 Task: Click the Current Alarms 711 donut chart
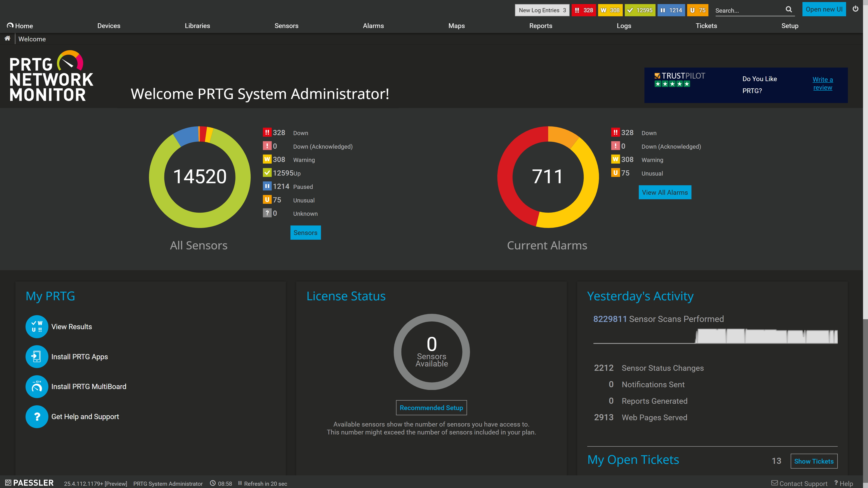click(548, 177)
